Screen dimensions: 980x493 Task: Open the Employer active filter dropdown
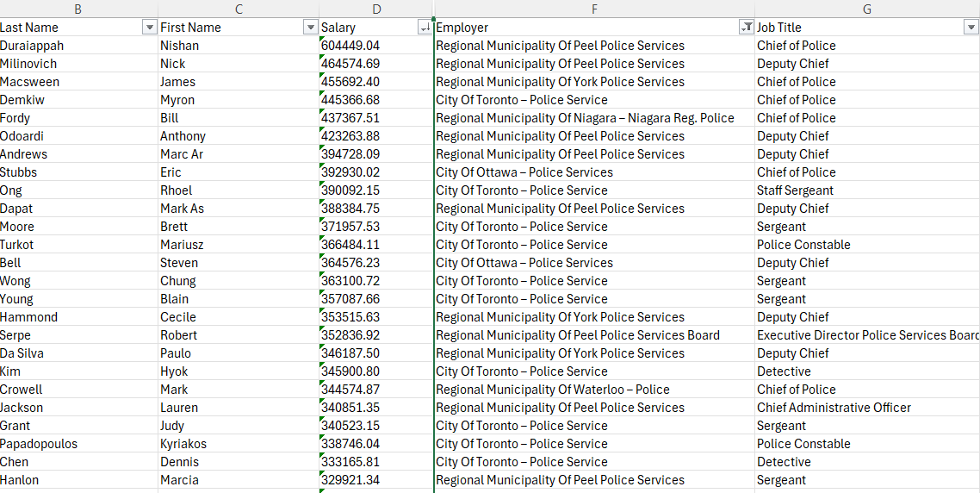[747, 27]
